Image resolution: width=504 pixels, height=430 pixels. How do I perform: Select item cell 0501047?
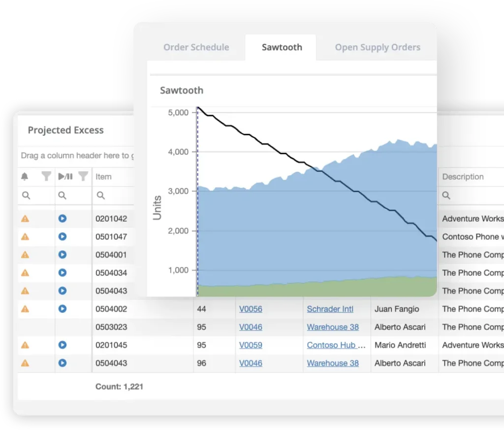111,237
